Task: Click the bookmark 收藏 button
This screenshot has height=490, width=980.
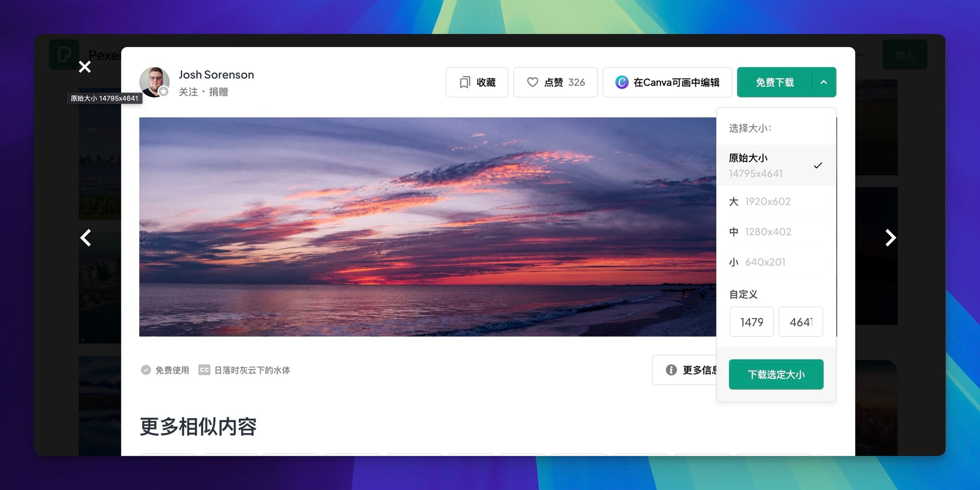Action: 477,82
